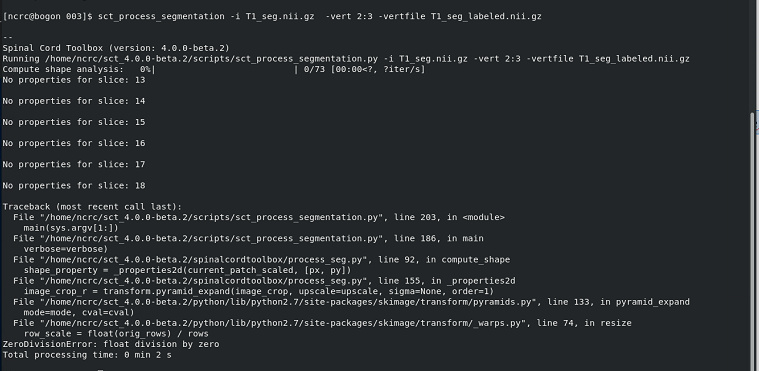Click the 'shape_property = _properties2d' line
This screenshot has height=371, width=759.
click(187, 270)
